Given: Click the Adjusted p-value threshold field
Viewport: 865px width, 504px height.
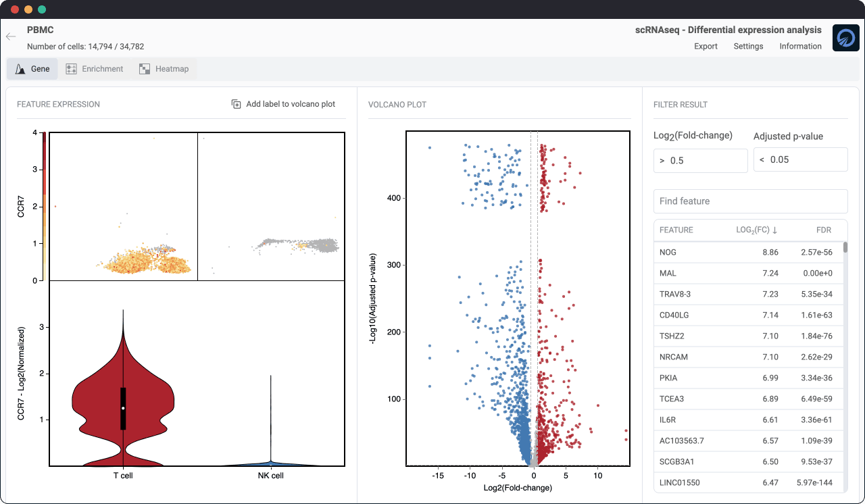Looking at the screenshot, I should tap(800, 160).
